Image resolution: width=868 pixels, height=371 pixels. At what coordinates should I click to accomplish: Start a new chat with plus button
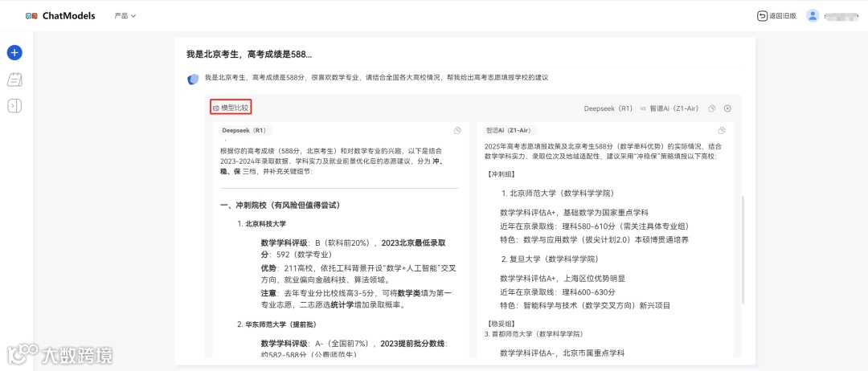tap(14, 53)
